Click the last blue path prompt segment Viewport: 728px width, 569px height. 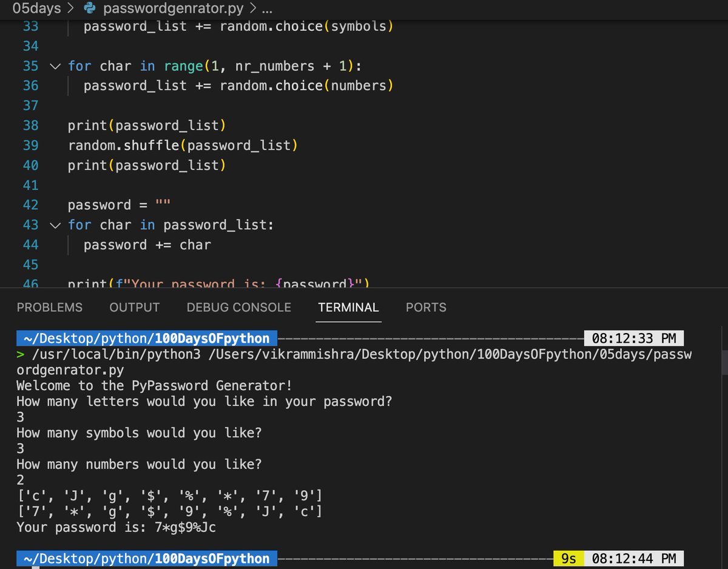[147, 559]
